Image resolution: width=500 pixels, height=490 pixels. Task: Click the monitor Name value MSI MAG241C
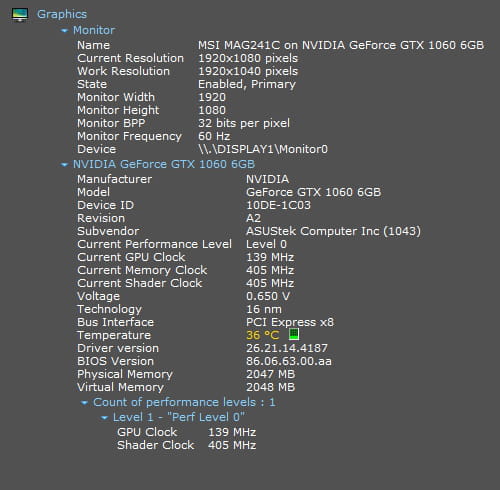[341, 45]
